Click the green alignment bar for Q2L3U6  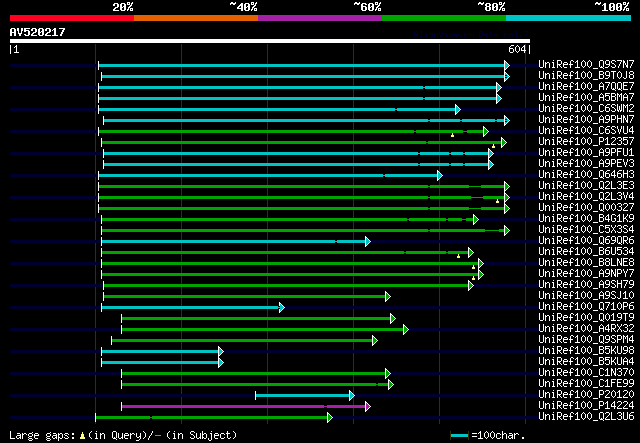click(x=214, y=417)
